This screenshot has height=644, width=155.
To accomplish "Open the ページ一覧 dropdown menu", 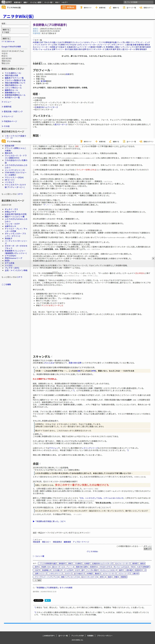I will (x=49, y=2).
